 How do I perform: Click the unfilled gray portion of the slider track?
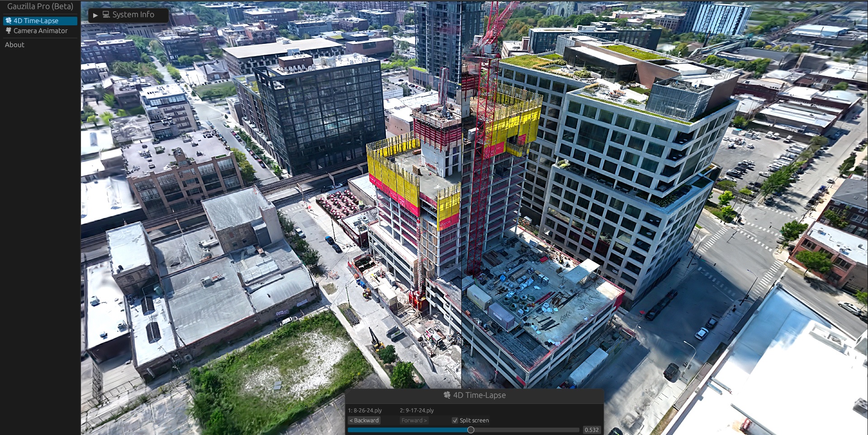pos(525,430)
